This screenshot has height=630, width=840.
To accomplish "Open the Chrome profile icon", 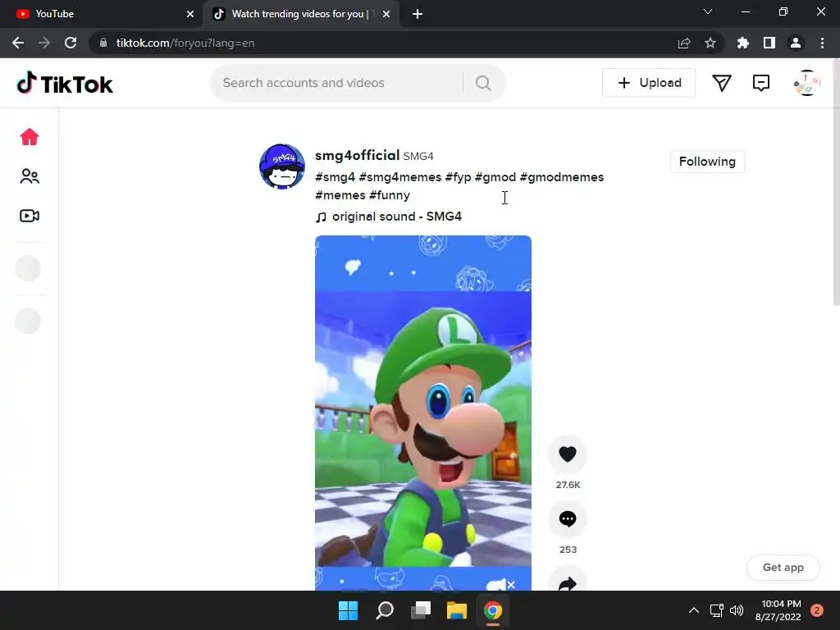I will click(x=796, y=43).
